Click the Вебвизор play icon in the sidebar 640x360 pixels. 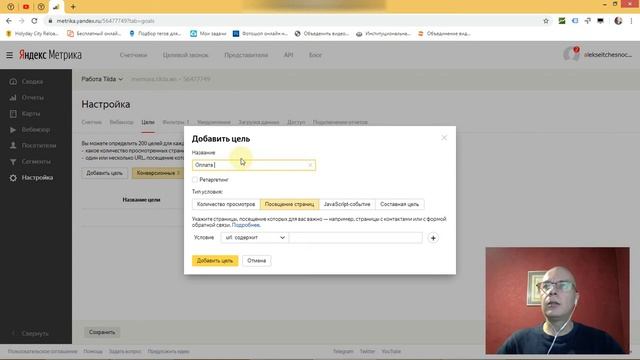(13, 129)
